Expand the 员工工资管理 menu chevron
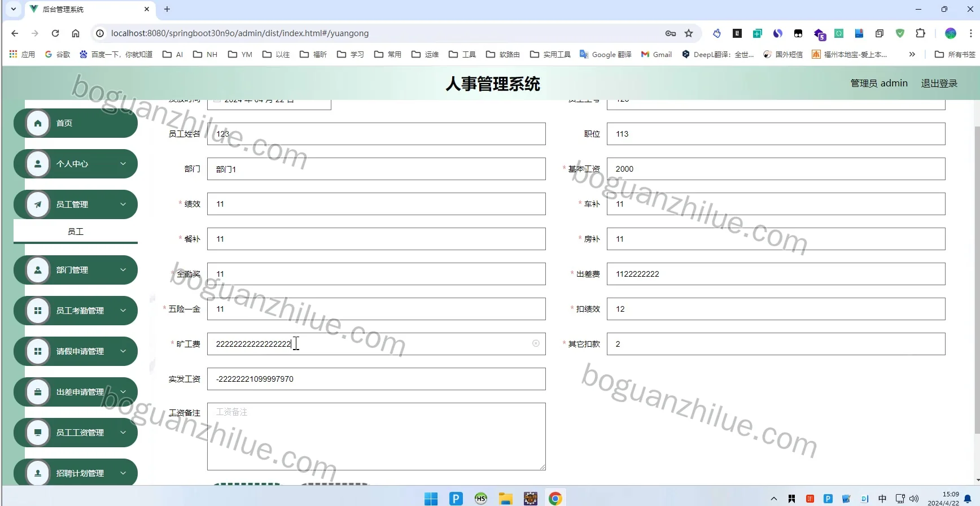 click(x=123, y=433)
